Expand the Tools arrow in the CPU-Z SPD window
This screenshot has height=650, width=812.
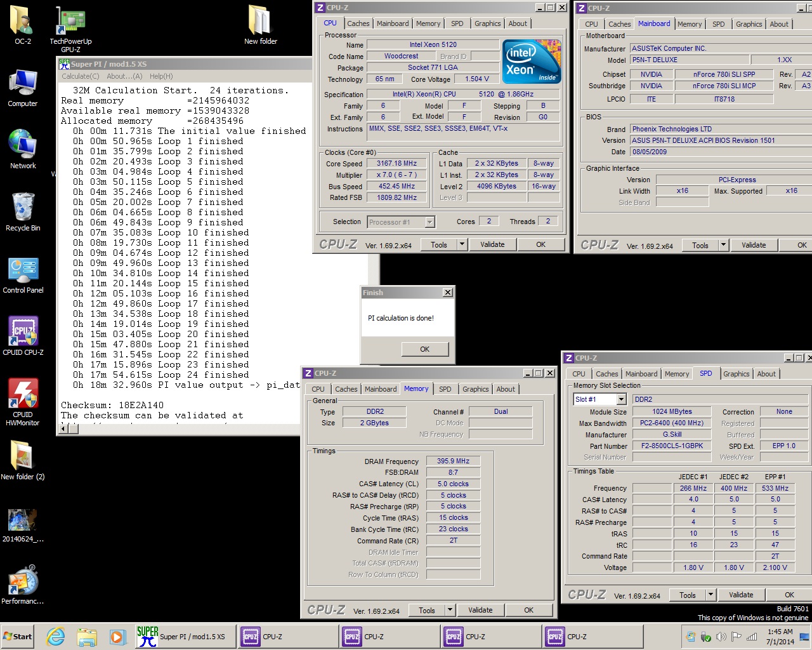pyautogui.click(x=711, y=595)
